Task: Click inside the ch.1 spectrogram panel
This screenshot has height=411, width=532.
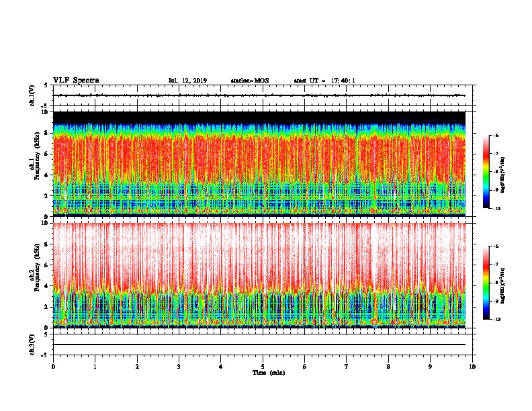Action: 259,164
